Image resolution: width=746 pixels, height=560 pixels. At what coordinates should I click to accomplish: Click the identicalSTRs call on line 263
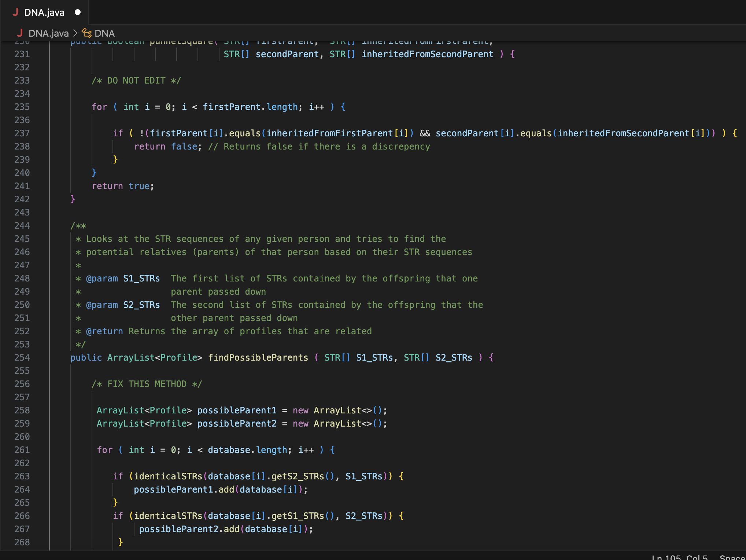click(x=168, y=476)
